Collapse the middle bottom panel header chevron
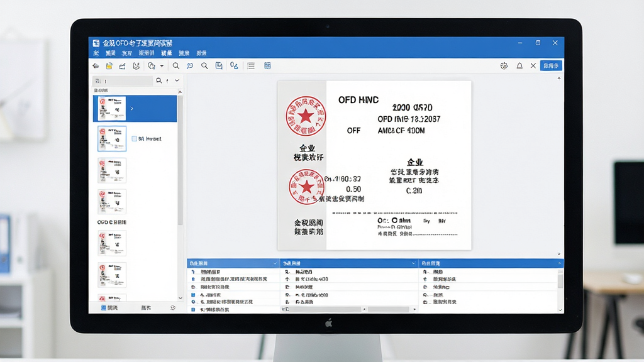This screenshot has width=644, height=362. (413, 263)
